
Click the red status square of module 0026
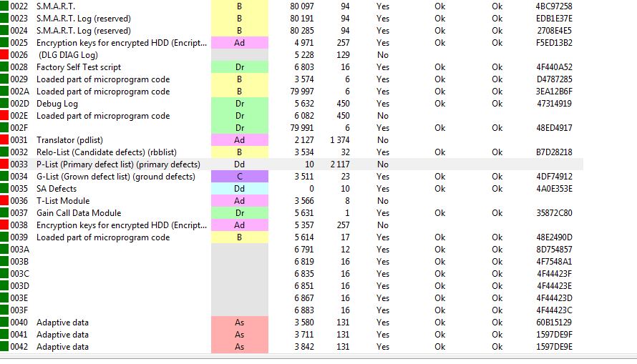click(x=4, y=55)
